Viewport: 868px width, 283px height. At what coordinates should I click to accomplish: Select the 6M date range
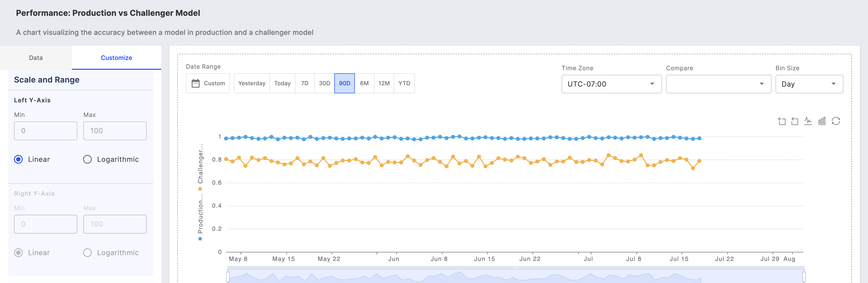point(364,83)
